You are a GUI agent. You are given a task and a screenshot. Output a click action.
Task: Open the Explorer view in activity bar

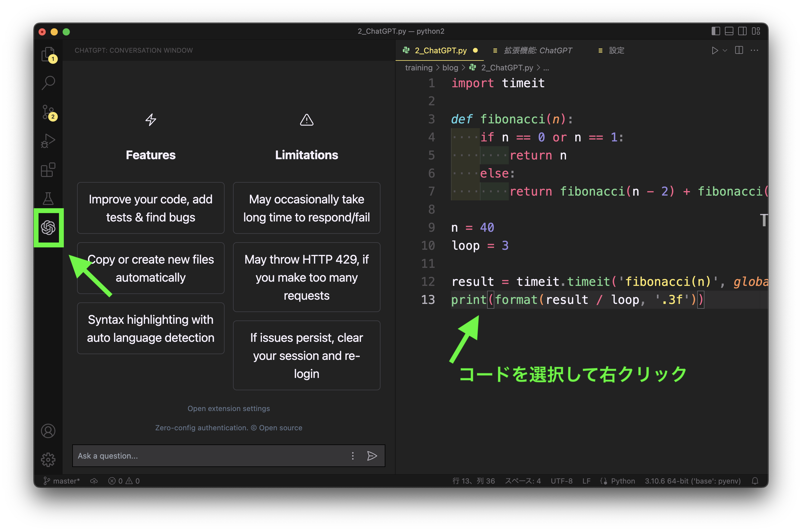tap(48, 54)
